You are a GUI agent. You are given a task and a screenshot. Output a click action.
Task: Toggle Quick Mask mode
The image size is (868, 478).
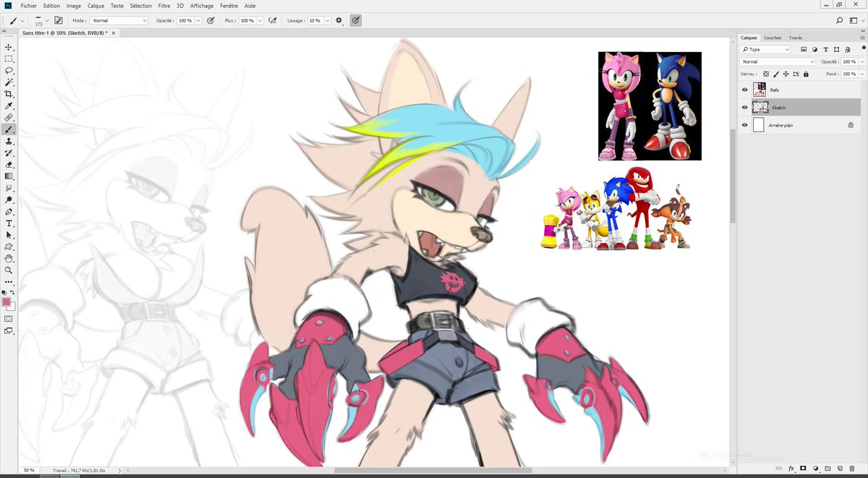pos(9,318)
